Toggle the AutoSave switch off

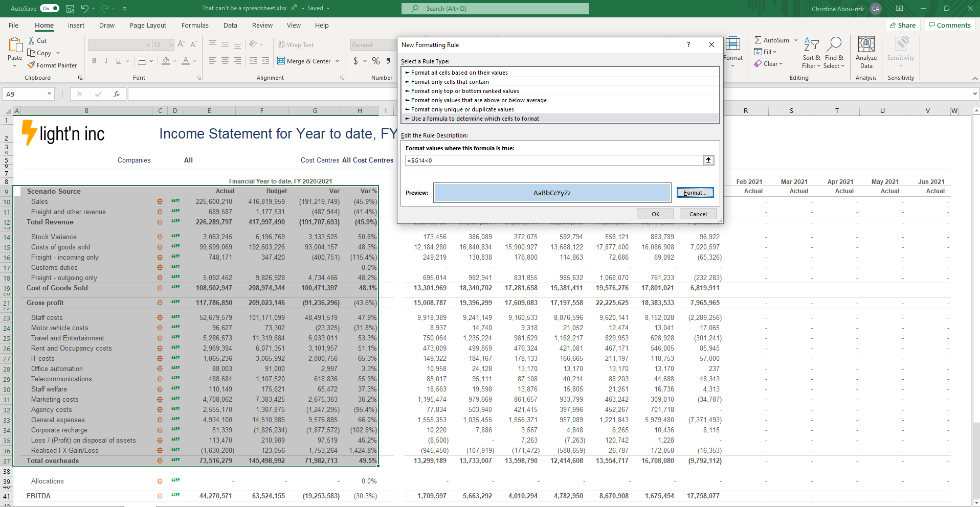[x=50, y=8]
